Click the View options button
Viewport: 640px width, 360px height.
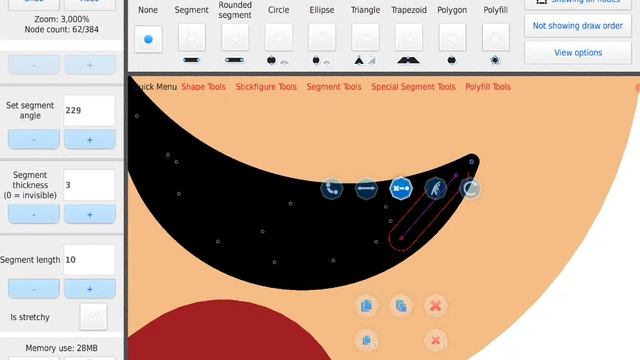tap(578, 53)
